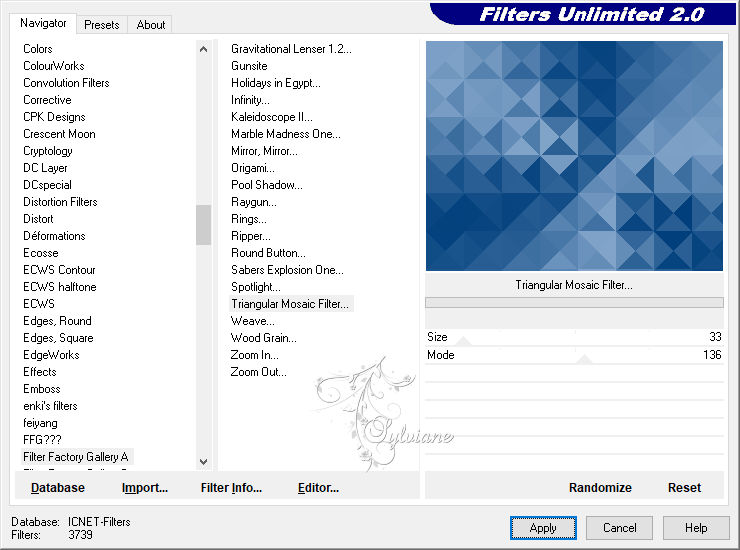The height and width of the screenshot is (550, 740).
Task: Switch to the Navigator tab
Action: [x=43, y=23]
